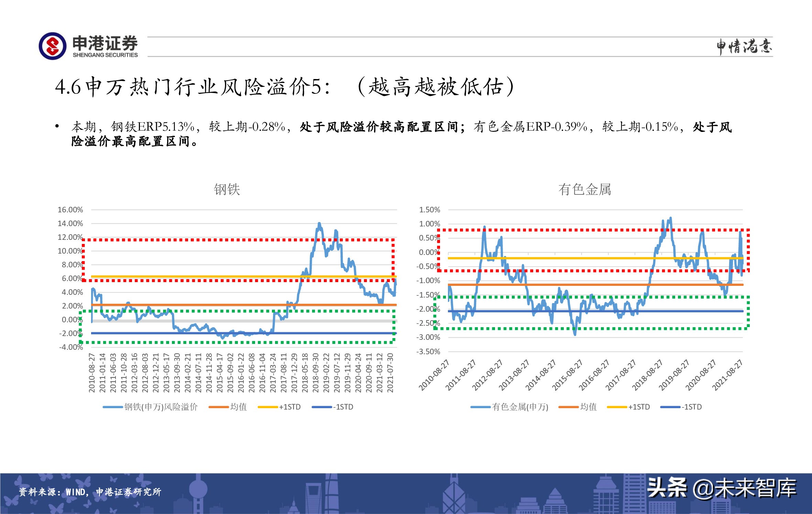Click the 均值 legend entry in steel chart
The height and width of the screenshot is (514, 812).
point(228,407)
